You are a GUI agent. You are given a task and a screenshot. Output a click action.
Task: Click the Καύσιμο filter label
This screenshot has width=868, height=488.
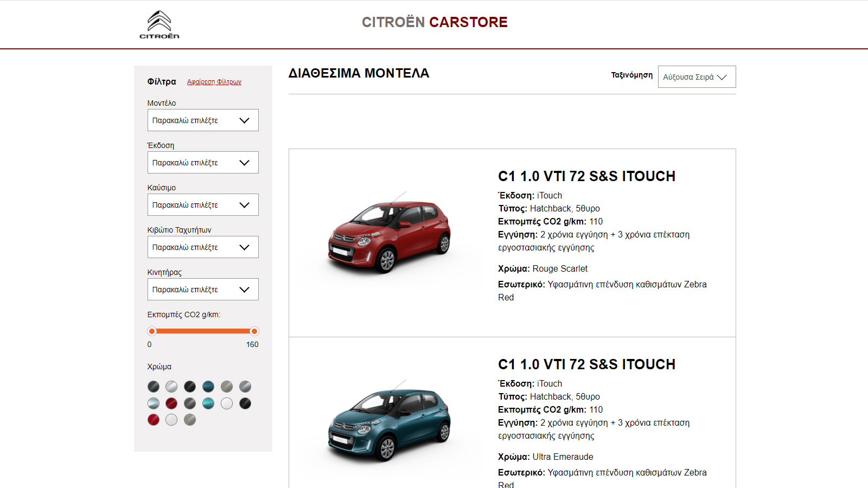pyautogui.click(x=162, y=188)
